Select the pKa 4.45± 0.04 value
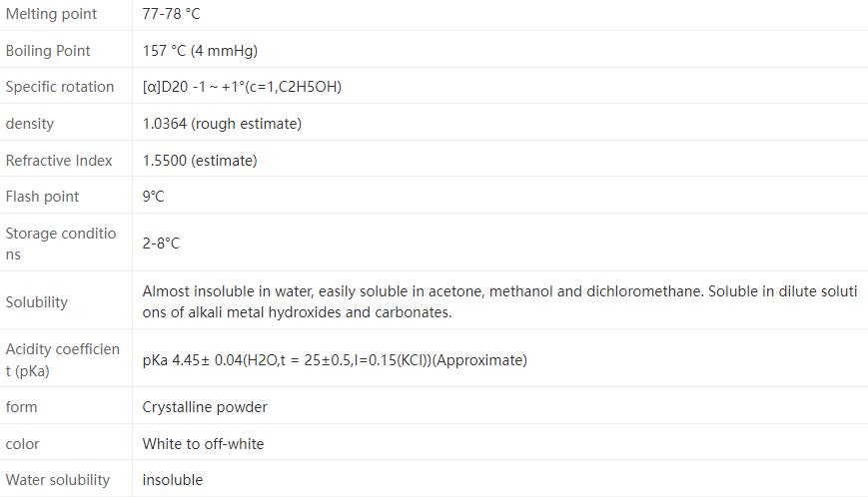Screen dimensions: 868x497 tap(335, 360)
